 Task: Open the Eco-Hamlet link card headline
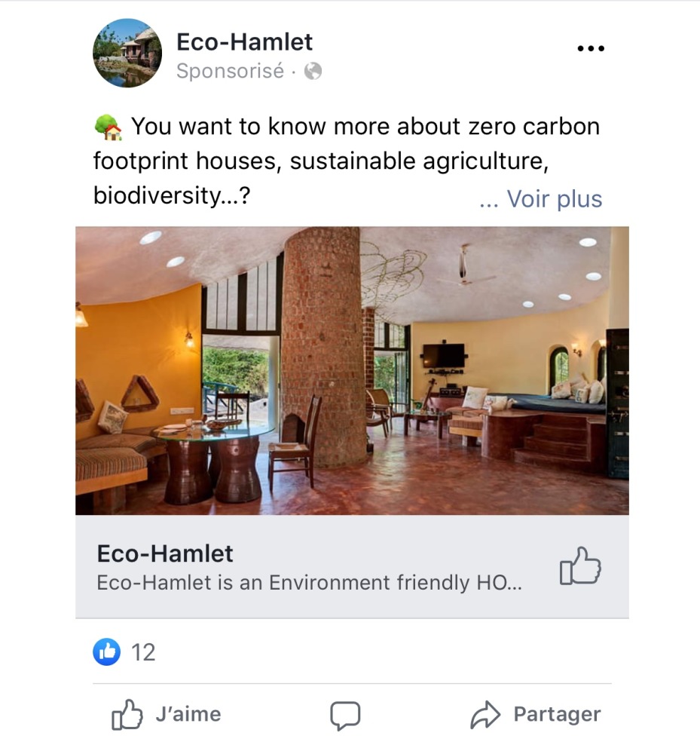tap(165, 554)
